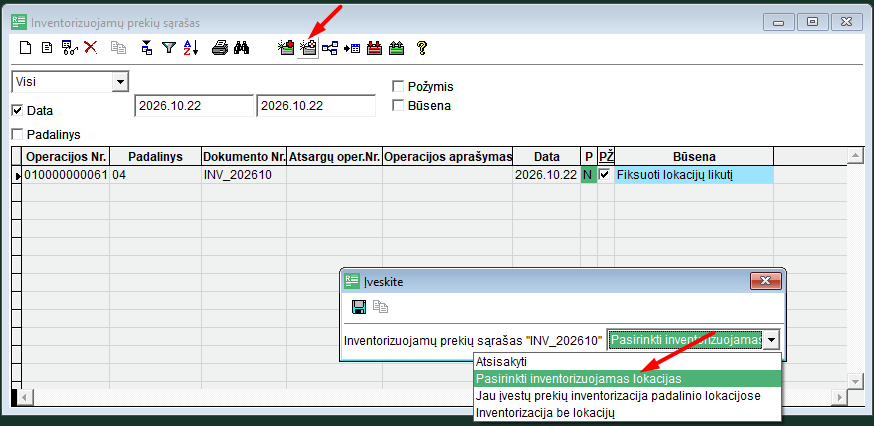Click the new blank document icon
Image resolution: width=874 pixels, height=426 pixels.
(26, 48)
